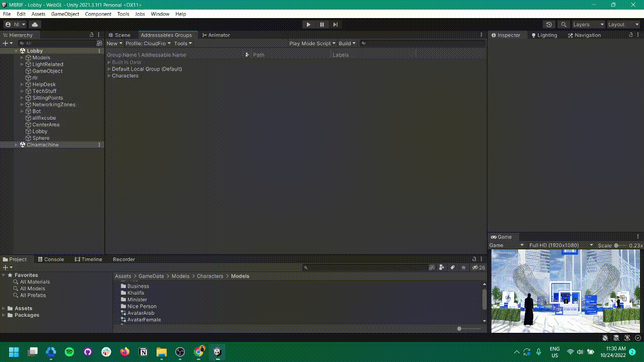Click the favorites star icon in Project panel

point(463,267)
